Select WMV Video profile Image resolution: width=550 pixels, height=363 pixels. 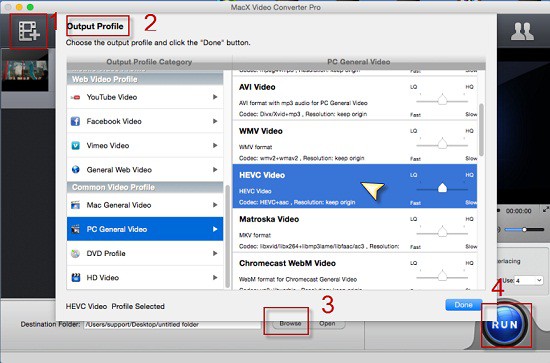coord(355,142)
